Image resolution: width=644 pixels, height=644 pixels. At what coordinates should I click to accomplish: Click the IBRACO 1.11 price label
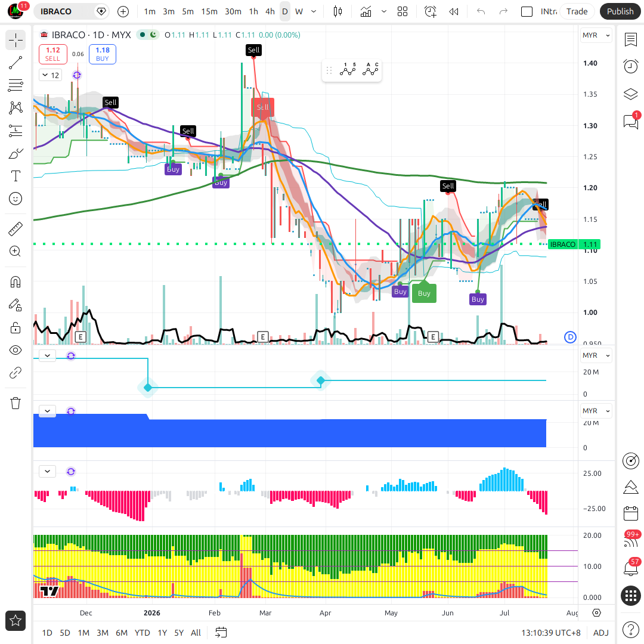[574, 244]
